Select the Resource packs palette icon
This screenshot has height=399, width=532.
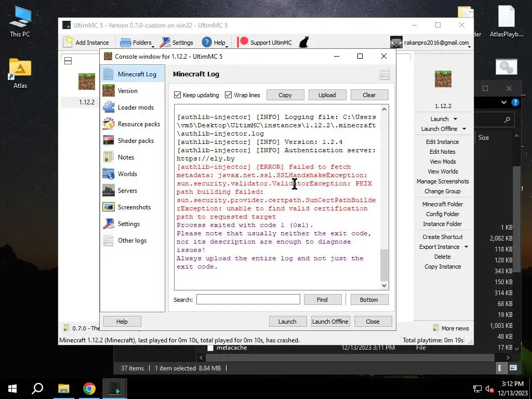pyautogui.click(x=109, y=124)
